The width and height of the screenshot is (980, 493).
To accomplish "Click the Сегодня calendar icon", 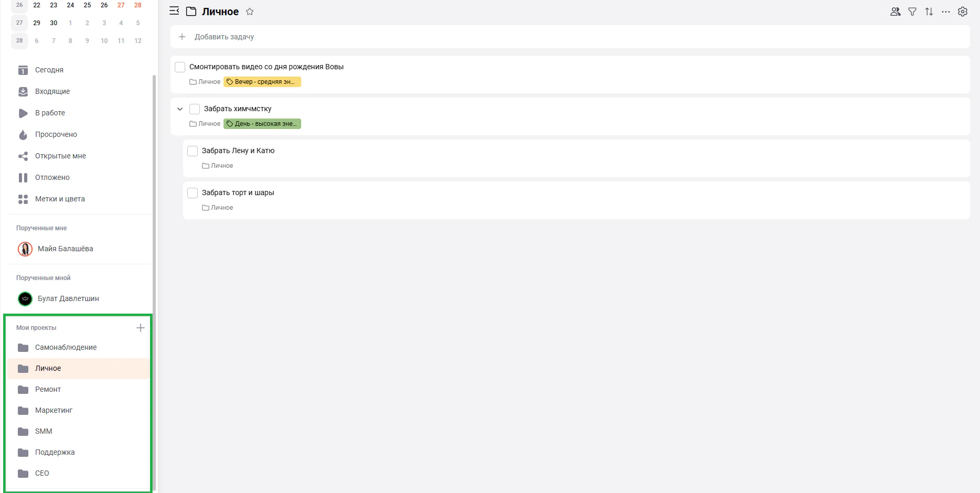I will (23, 70).
